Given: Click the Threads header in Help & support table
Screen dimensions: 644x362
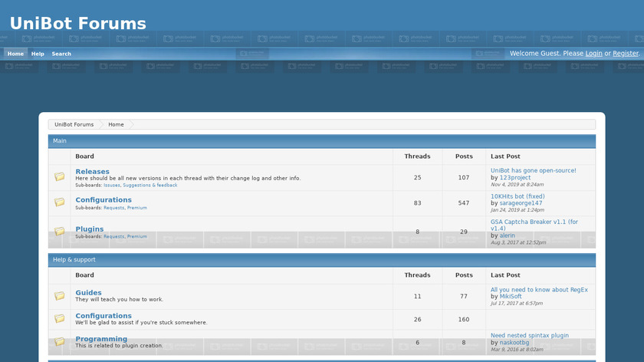Looking at the screenshot, I should [417, 275].
